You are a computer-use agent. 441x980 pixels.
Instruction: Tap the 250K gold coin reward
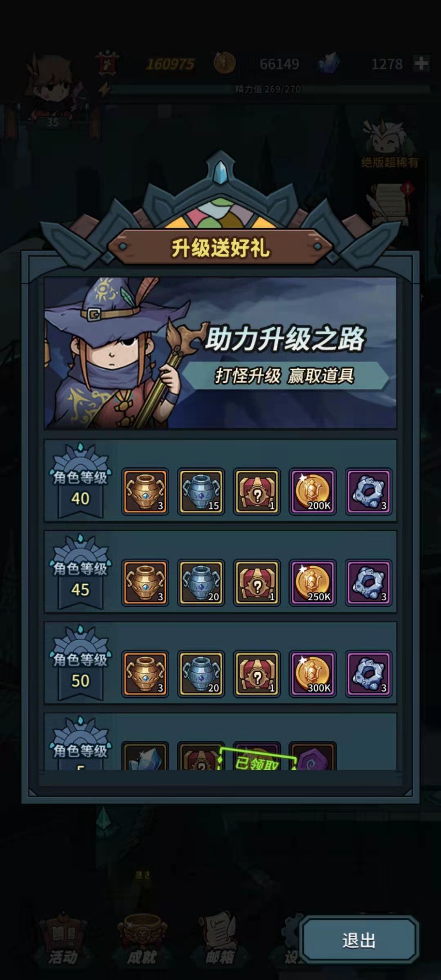(313, 582)
